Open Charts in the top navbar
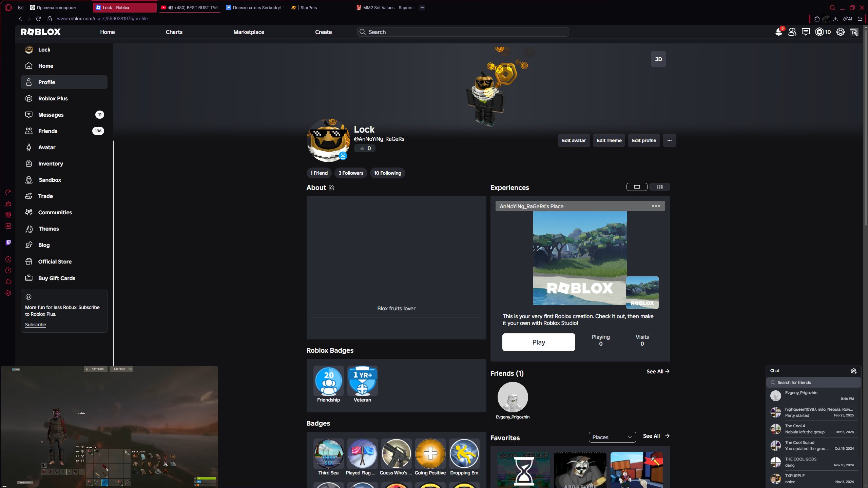 [174, 32]
